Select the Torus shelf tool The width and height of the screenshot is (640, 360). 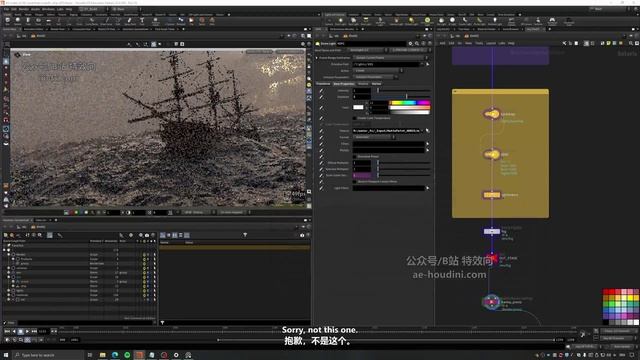[38, 21]
